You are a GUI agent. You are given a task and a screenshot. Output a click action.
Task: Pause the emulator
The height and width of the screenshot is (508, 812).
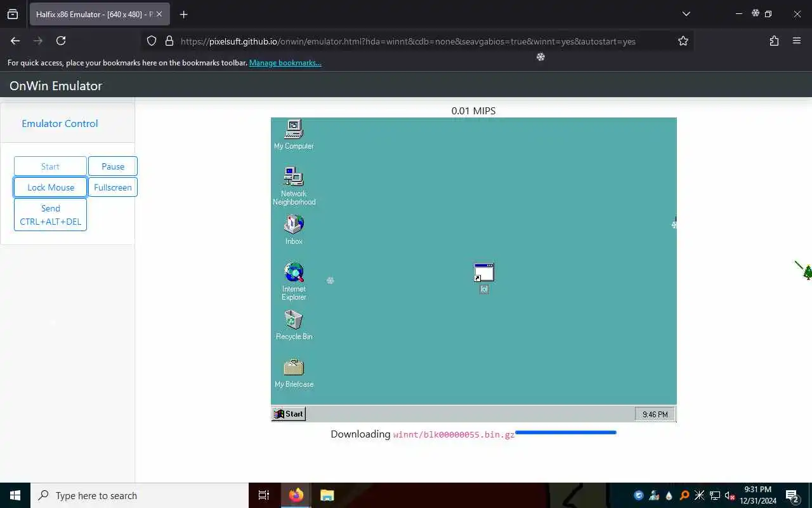(x=113, y=166)
